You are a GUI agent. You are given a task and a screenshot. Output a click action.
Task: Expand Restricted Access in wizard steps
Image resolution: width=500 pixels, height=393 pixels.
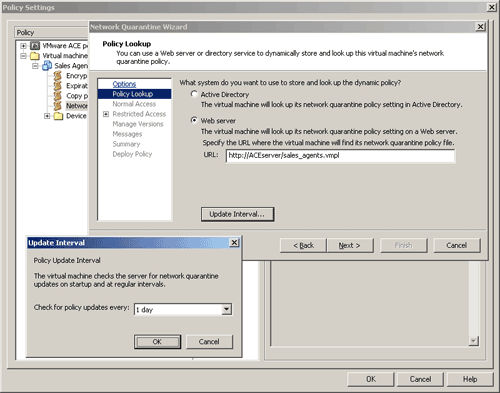point(106,114)
